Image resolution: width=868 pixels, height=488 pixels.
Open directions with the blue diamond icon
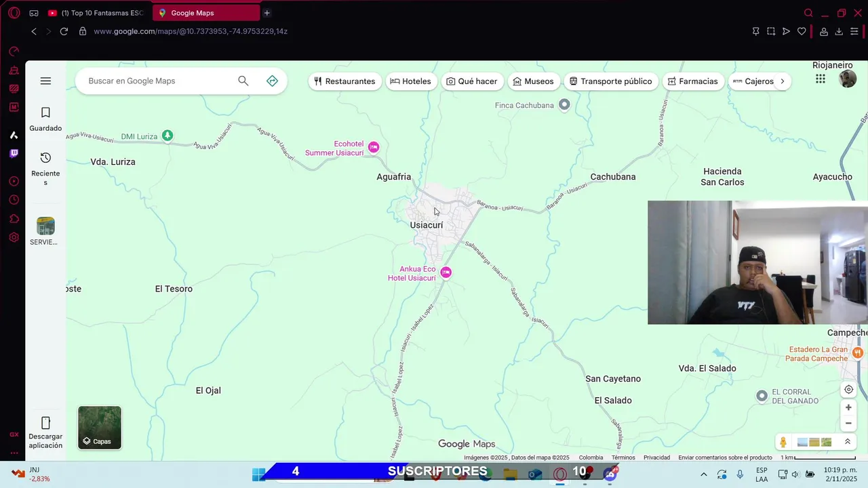272,81
